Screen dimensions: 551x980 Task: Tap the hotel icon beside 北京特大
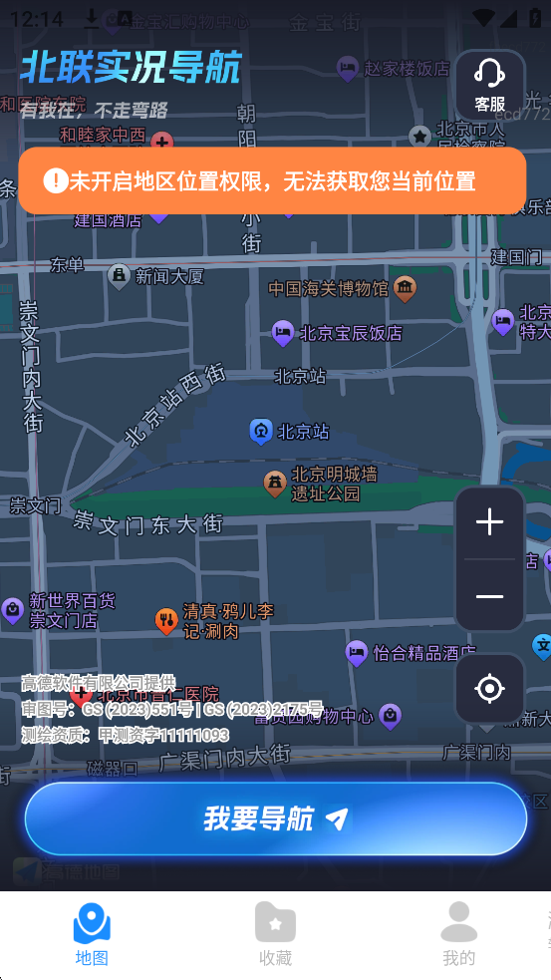point(503,322)
